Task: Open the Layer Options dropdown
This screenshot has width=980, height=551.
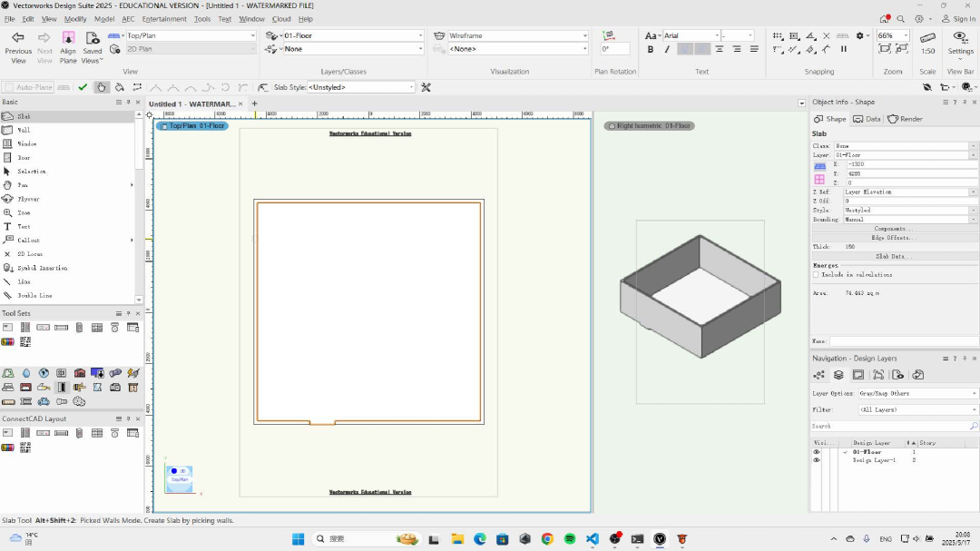Action: 916,393
